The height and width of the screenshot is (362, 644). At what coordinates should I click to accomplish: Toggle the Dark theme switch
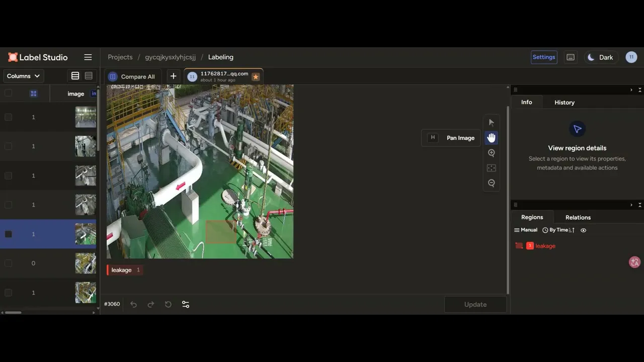601,57
